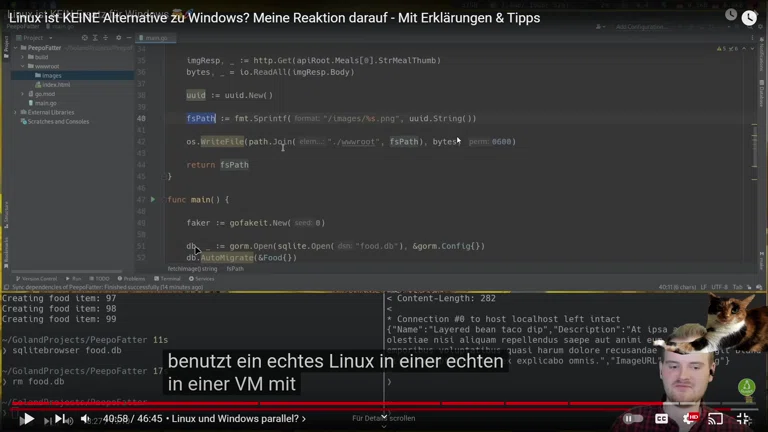Skip to the next video
This screenshot has width=768, height=432.
point(59,419)
